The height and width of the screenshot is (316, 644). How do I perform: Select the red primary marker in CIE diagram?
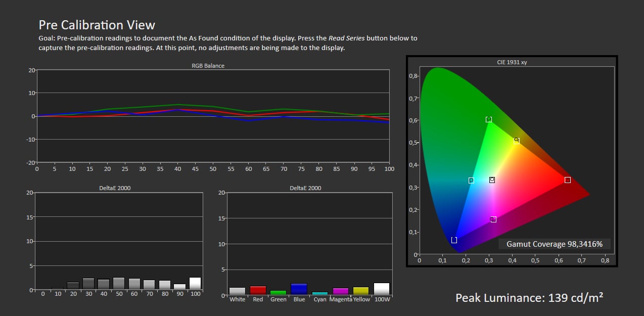(568, 180)
